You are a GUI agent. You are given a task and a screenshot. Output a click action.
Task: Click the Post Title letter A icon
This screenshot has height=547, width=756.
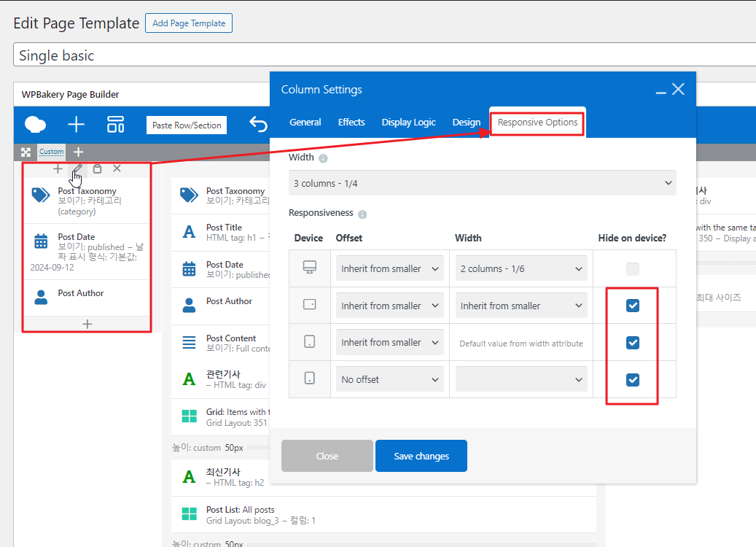(x=189, y=232)
